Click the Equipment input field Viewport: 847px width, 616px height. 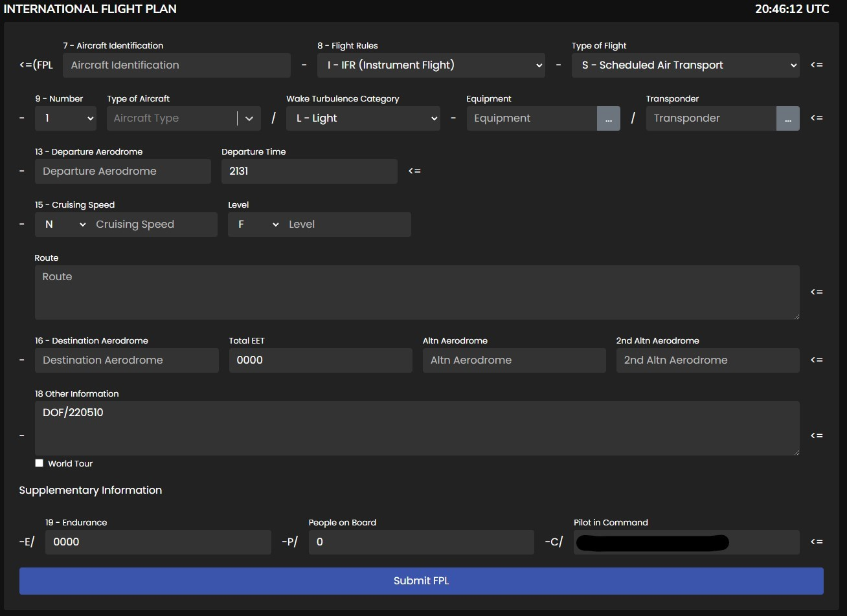pos(532,118)
